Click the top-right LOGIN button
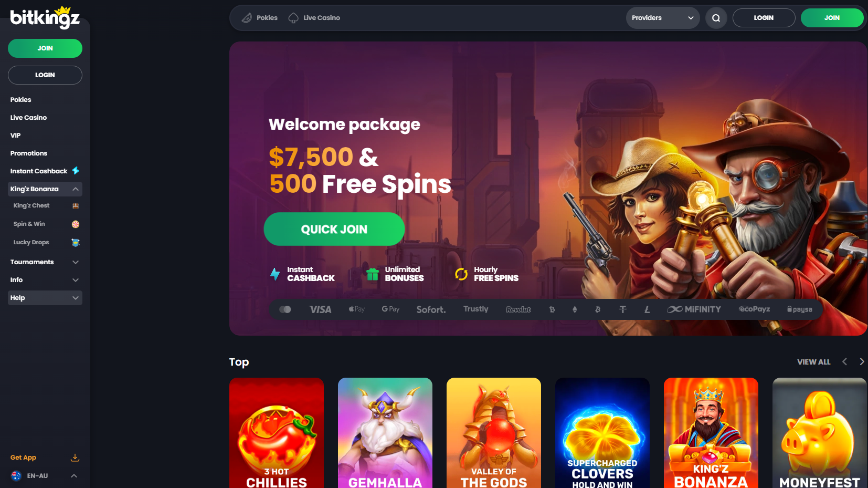The image size is (868, 488). [764, 18]
